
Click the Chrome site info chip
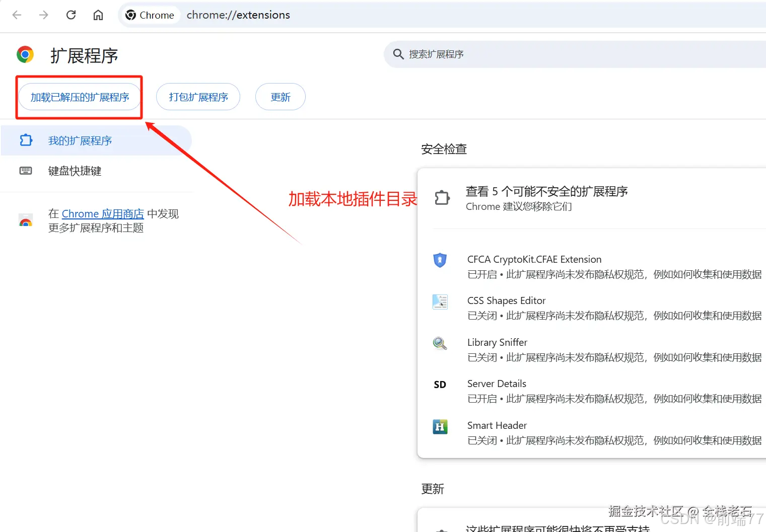point(150,15)
